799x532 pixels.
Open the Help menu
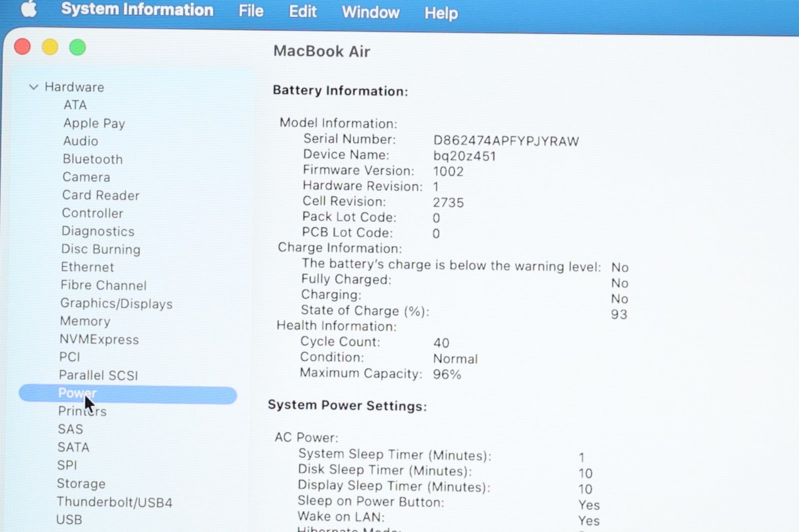(x=441, y=13)
